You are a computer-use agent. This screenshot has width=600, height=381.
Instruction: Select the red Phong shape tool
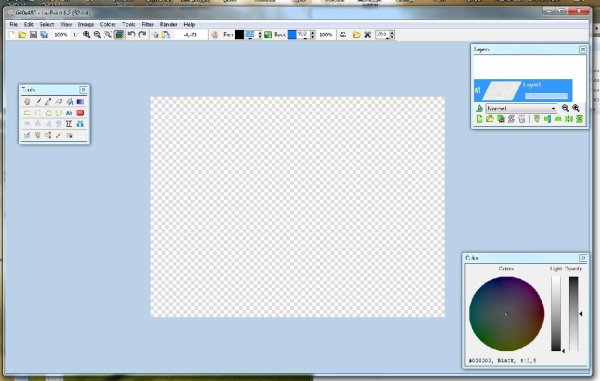(x=80, y=113)
